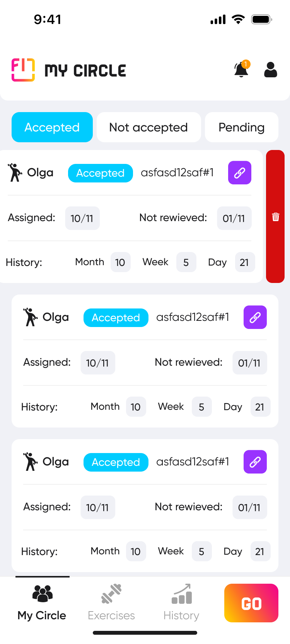
Task: Switch to the Not accepted tab
Action: (x=148, y=127)
